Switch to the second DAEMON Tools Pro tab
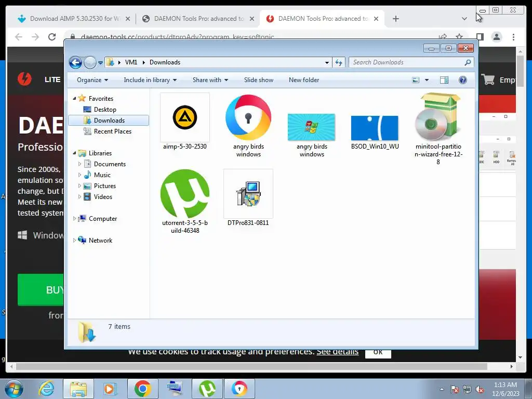 coord(322,19)
